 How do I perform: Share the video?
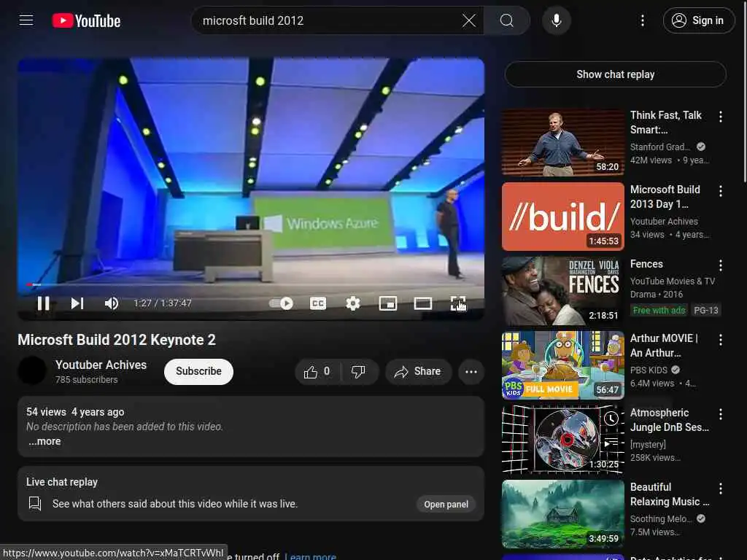[x=418, y=371]
